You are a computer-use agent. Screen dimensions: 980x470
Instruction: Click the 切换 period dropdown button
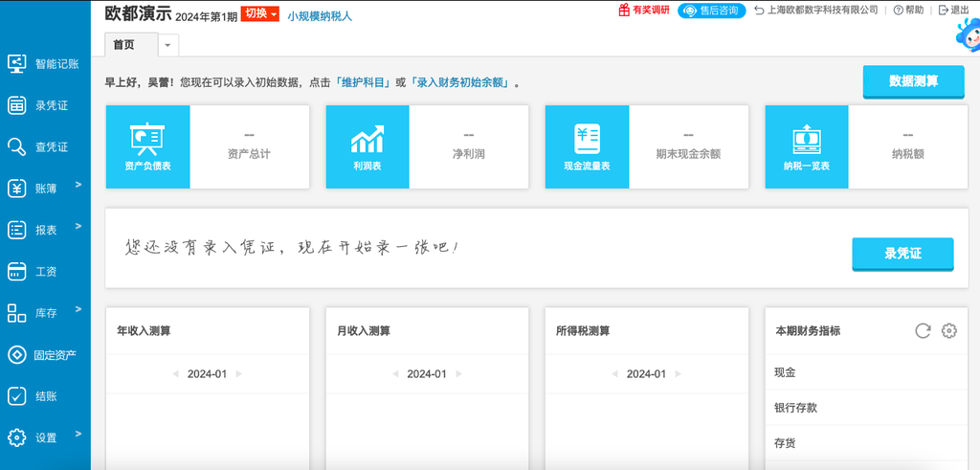click(259, 14)
